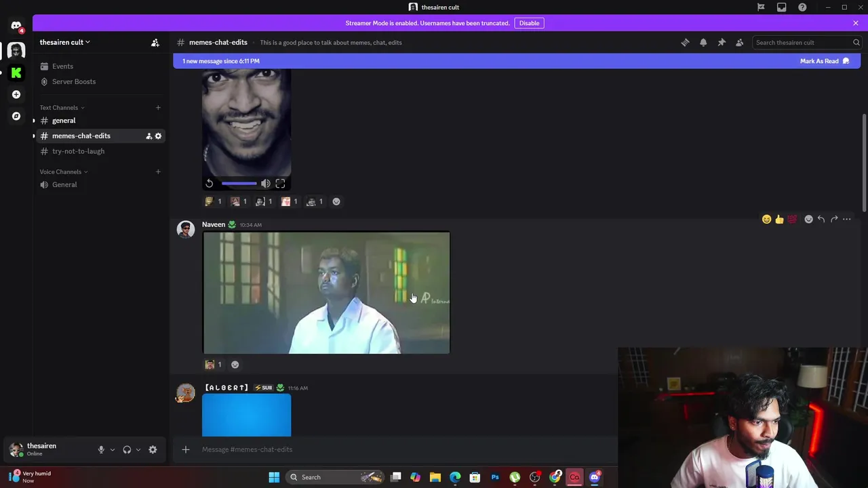Open input device options dropdown arrow

tap(113, 450)
